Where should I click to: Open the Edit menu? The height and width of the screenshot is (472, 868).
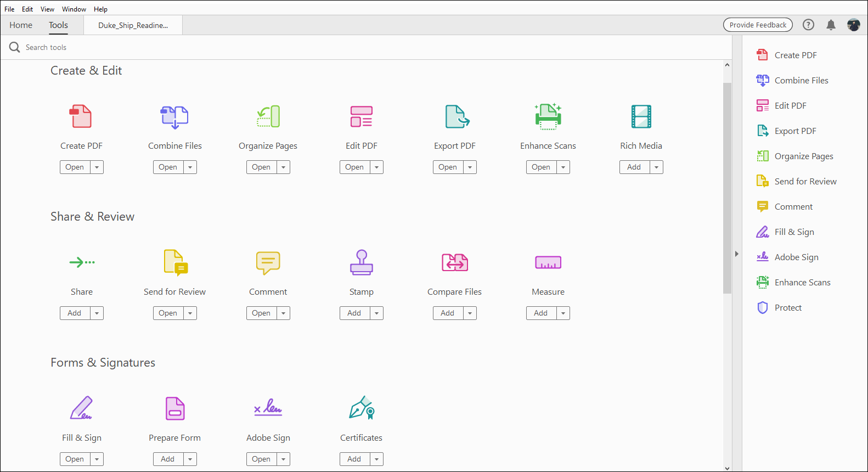click(27, 9)
